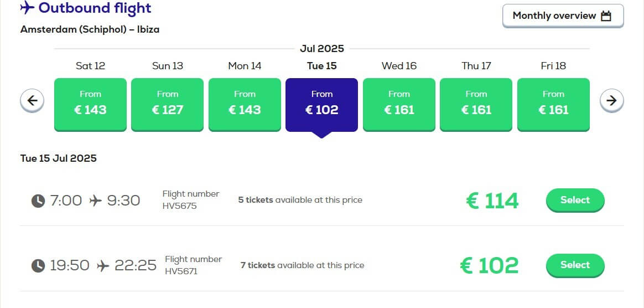Select the €102 flight HV5671
The width and height of the screenshot is (644, 308).
(x=575, y=265)
